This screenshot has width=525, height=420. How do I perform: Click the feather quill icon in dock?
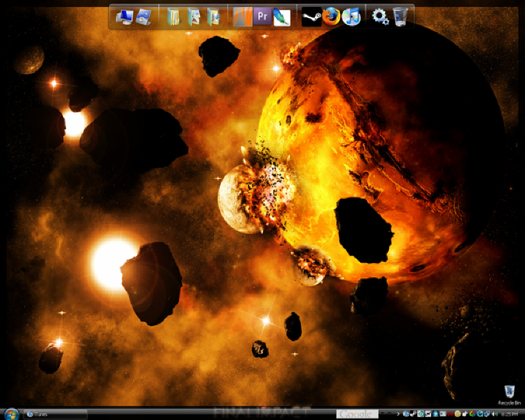click(x=282, y=16)
